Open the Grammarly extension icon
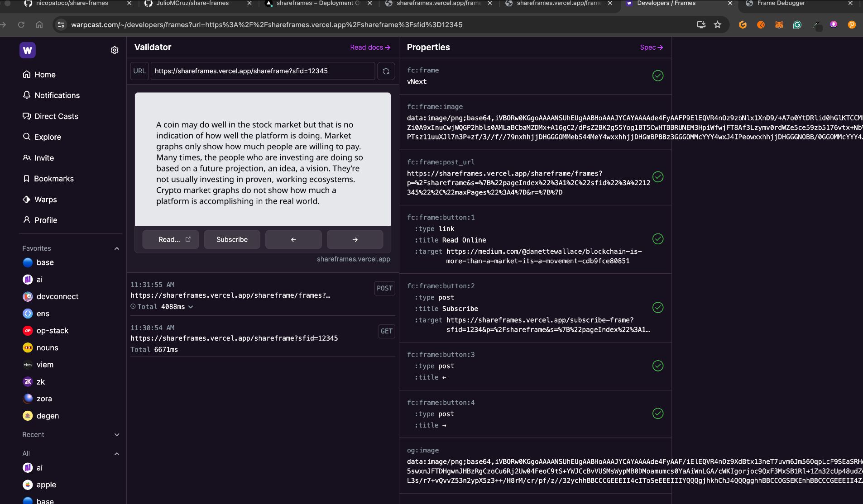Image resolution: width=863 pixels, height=504 pixels. [x=797, y=25]
